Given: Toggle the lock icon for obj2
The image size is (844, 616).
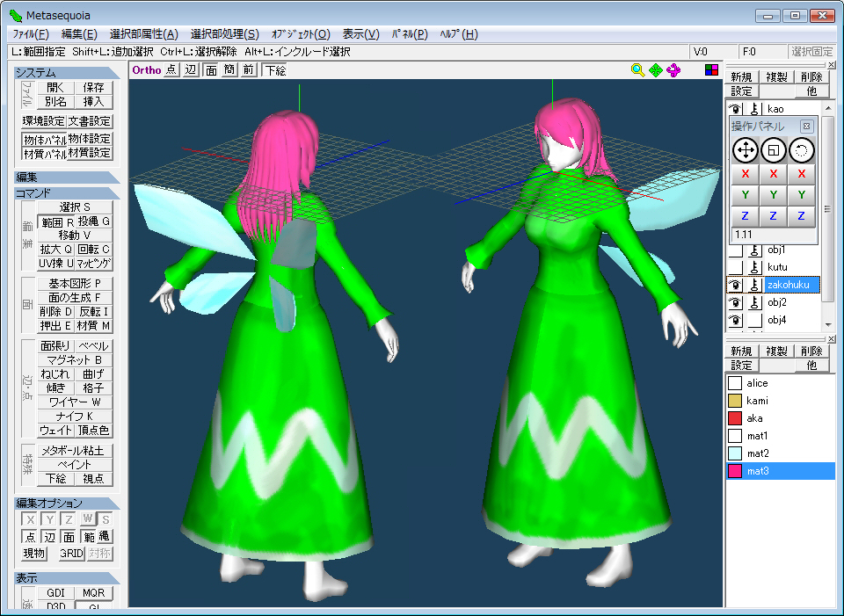Looking at the screenshot, I should 754,302.
